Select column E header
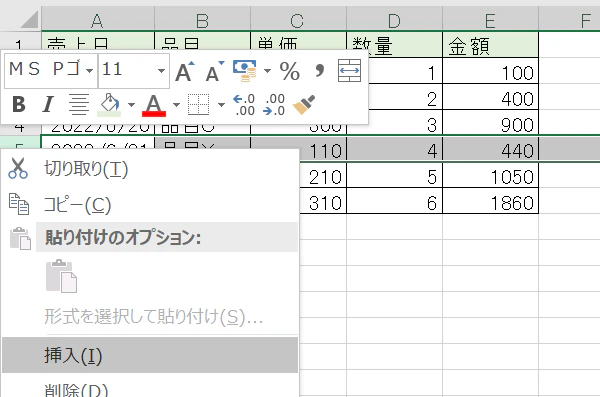600x397 pixels. pos(491,20)
